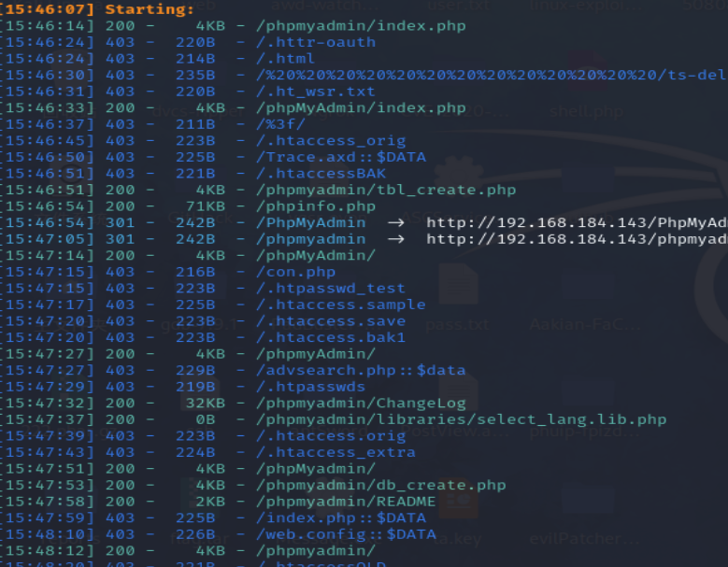This screenshot has width=728, height=567.
Task: Select the /.htpasswd_test path
Action: pos(331,288)
